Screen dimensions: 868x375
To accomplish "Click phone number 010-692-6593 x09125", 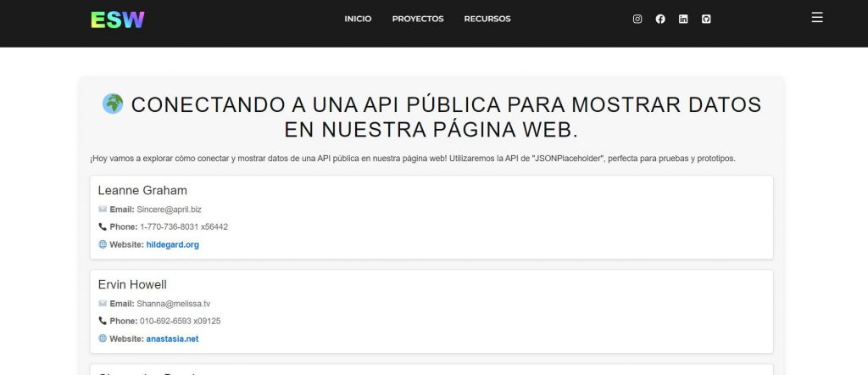I will (181, 321).
